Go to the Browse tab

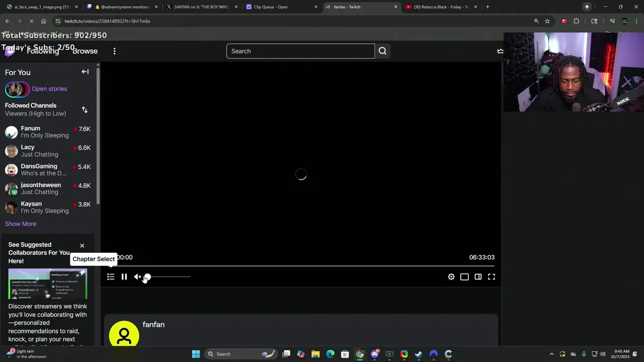[85, 51]
